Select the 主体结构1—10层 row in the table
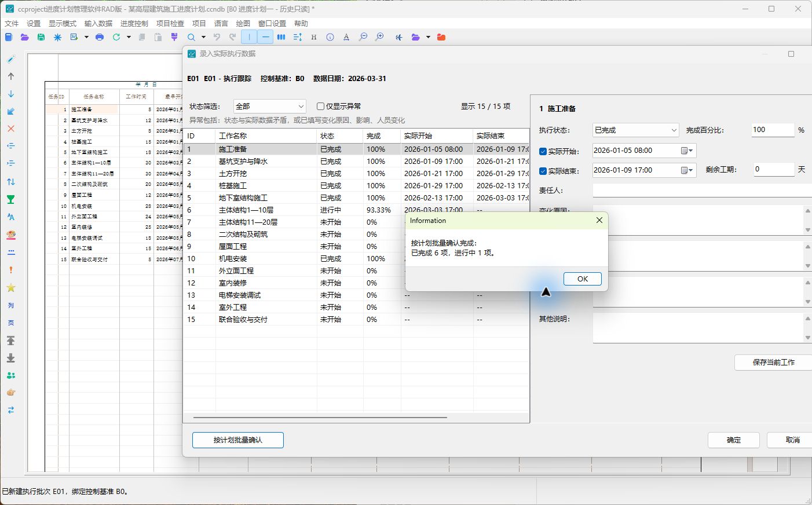This screenshot has width=812, height=505. 356,210
